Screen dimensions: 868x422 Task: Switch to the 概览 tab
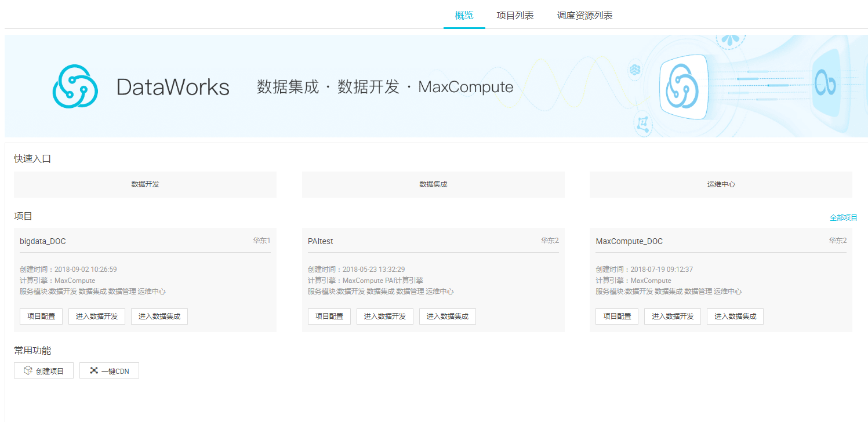pyautogui.click(x=464, y=16)
